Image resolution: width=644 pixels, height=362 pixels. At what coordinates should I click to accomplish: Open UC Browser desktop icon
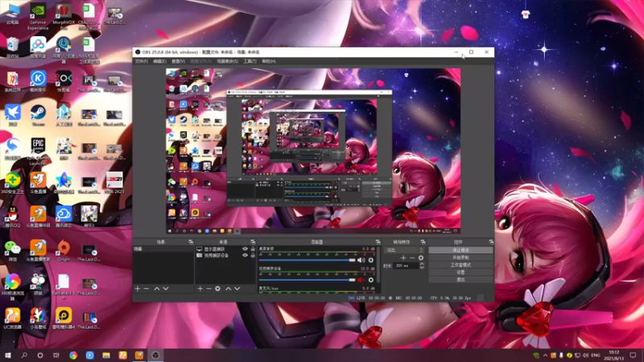12,319
